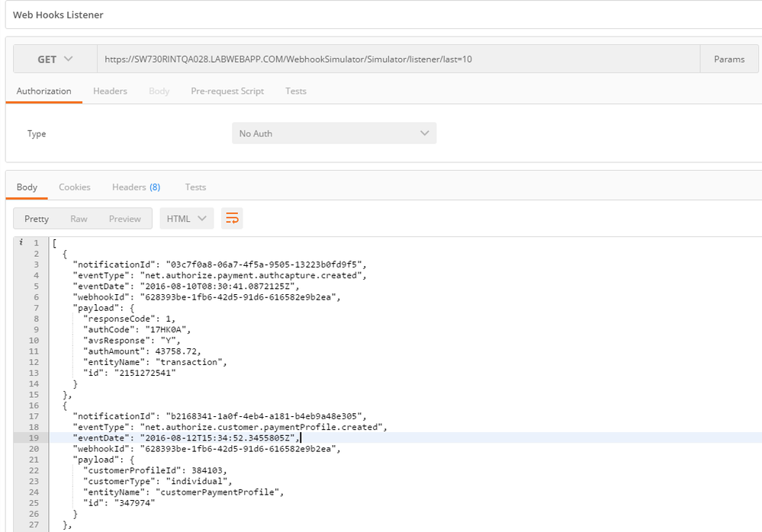Enable Pretty response view
The image size is (762, 532).
coord(37,219)
